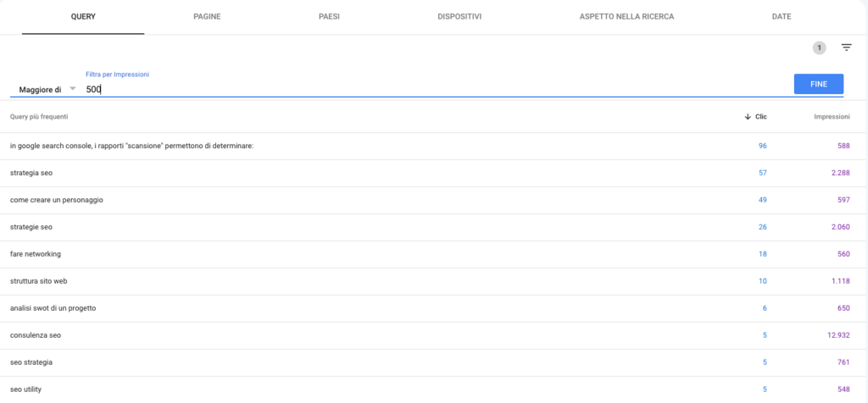Select the come creare un personaggio row

click(x=434, y=200)
